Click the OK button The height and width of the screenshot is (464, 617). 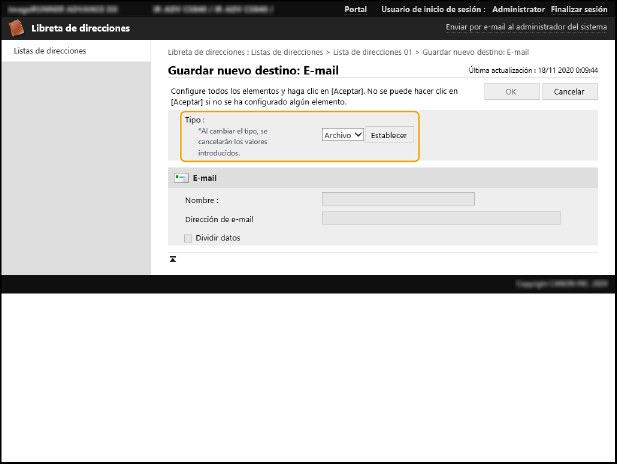point(510,91)
